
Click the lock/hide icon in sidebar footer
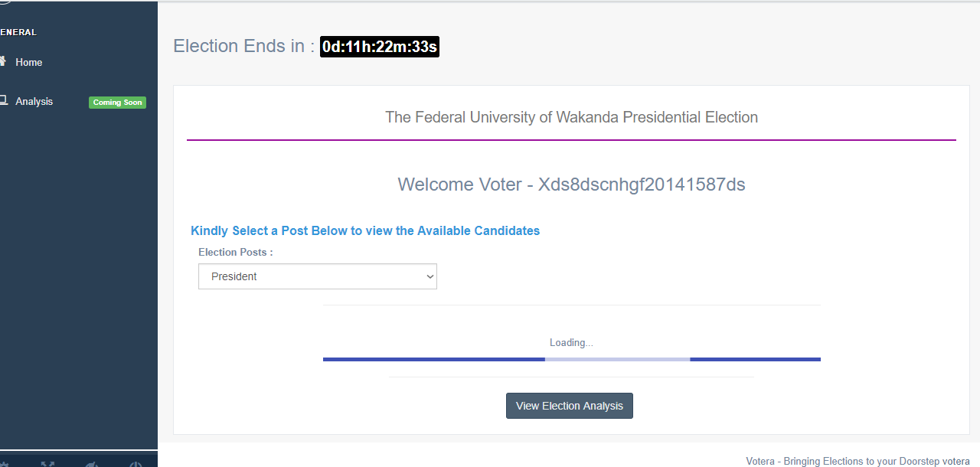click(92, 464)
